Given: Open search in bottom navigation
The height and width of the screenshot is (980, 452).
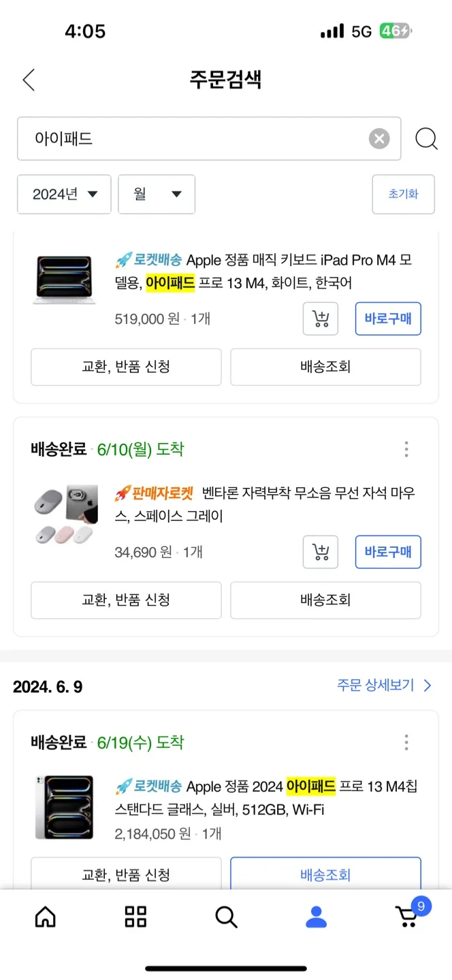Looking at the screenshot, I should (x=226, y=917).
